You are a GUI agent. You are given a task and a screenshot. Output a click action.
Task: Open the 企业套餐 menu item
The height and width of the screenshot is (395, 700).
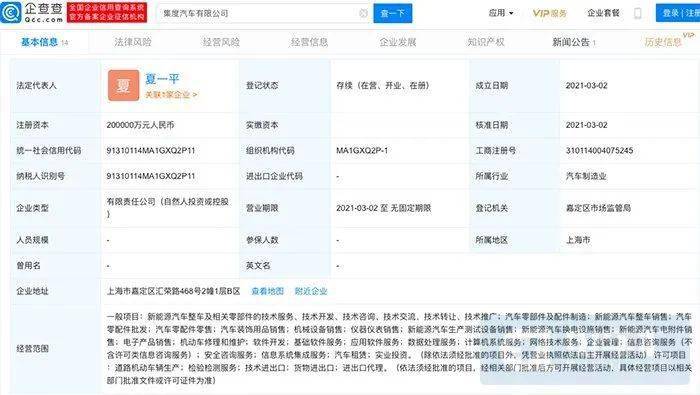point(603,13)
